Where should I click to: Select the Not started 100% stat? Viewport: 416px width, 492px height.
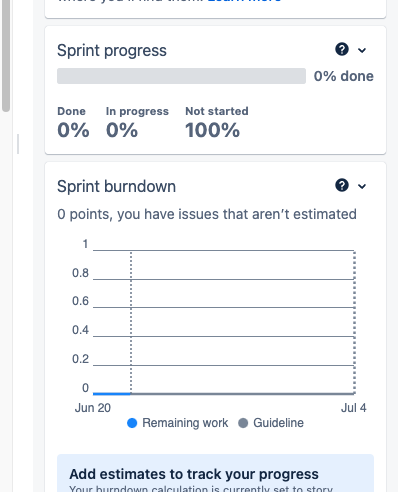[x=217, y=122]
